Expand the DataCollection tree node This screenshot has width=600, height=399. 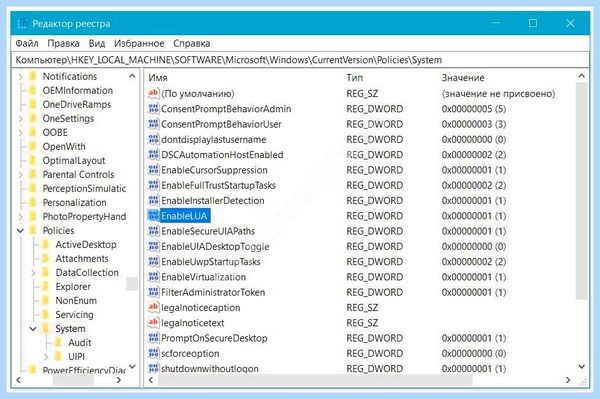pos(33,273)
